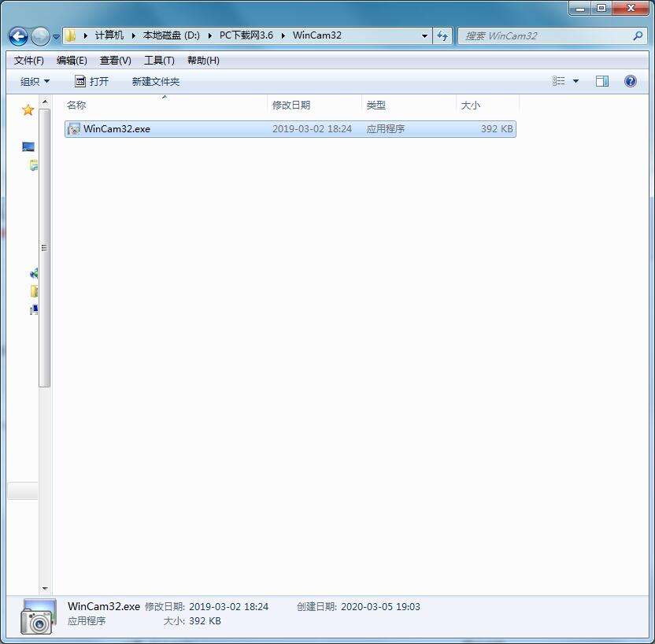
Task: Click the camera thumbnail in details pane
Action: point(38,617)
